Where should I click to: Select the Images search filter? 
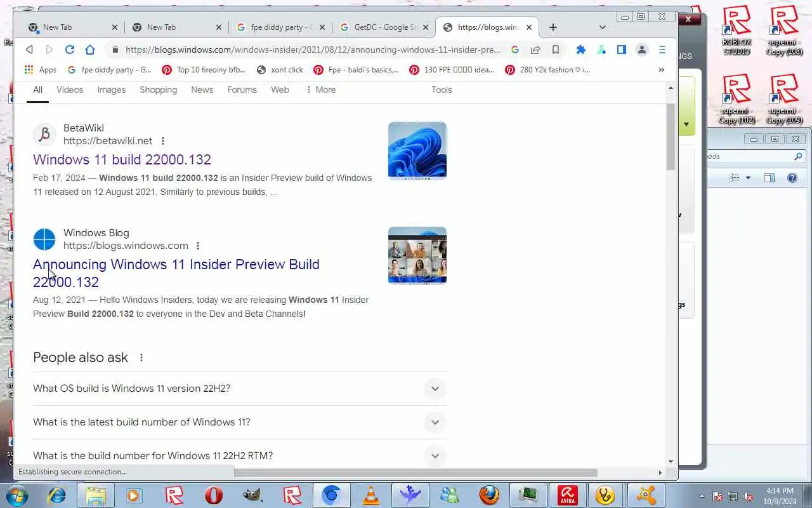click(111, 90)
